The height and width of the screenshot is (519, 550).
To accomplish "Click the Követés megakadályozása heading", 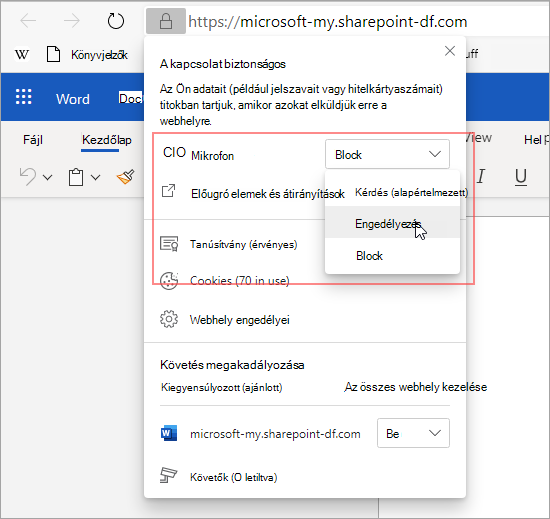I will click(x=232, y=365).
